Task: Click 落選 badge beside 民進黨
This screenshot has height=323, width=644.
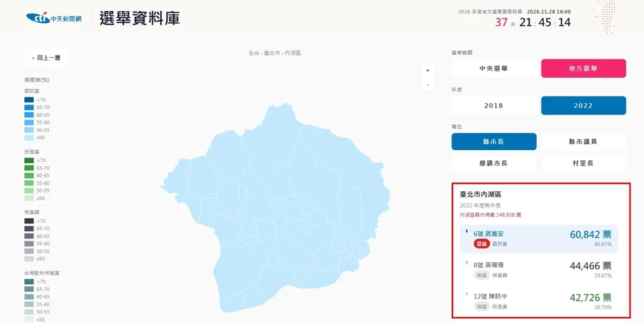Action: pos(481,306)
